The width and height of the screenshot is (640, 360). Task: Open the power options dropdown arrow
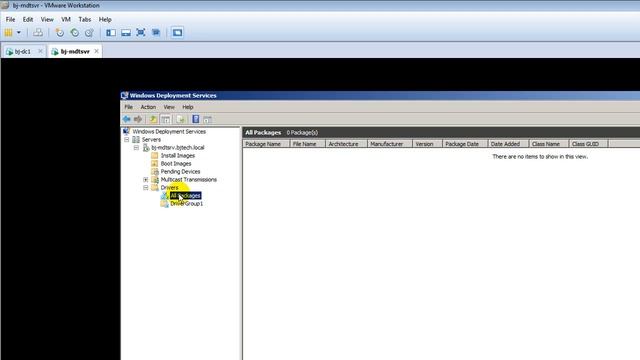(x=19, y=33)
